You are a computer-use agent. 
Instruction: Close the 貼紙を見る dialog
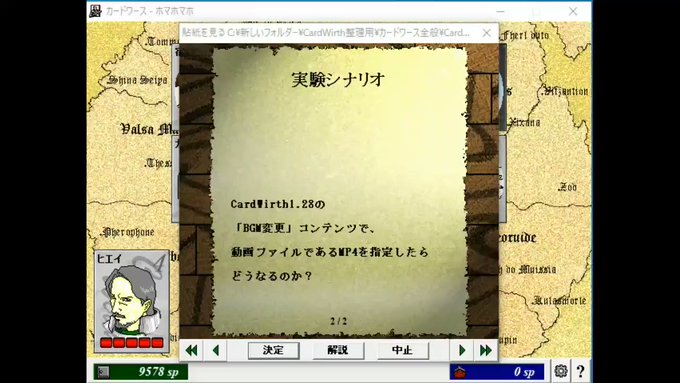(487, 33)
